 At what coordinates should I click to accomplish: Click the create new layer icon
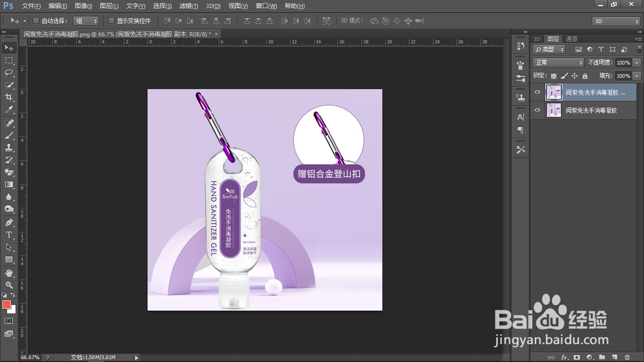[x=614, y=357]
